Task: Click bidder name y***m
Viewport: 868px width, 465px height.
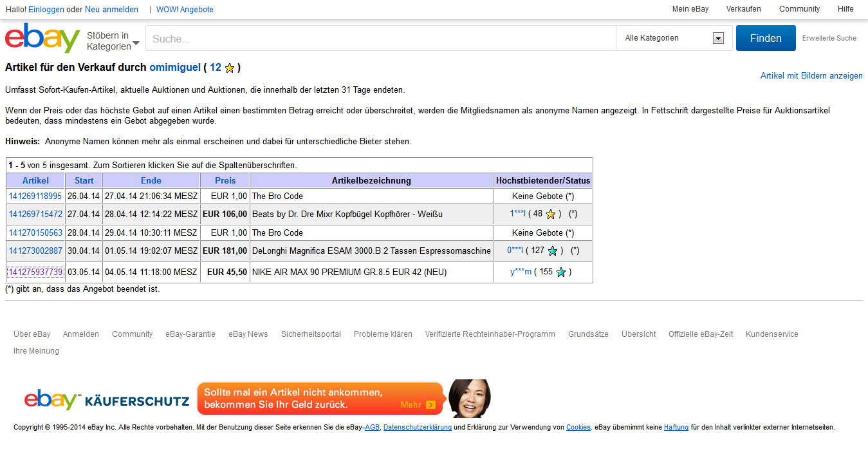Action: (521, 272)
